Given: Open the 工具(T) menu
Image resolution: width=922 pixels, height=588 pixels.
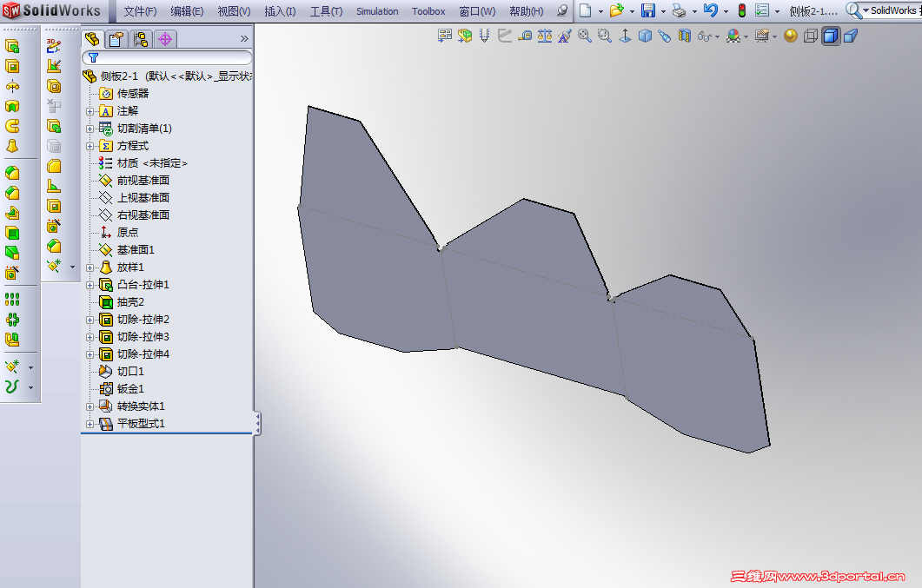Looking at the screenshot, I should (327, 11).
